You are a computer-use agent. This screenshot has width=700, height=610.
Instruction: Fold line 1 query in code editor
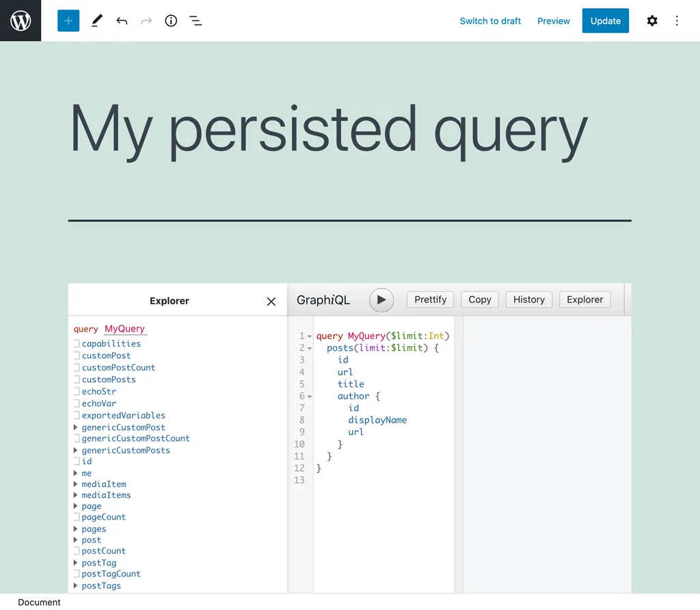coord(310,336)
